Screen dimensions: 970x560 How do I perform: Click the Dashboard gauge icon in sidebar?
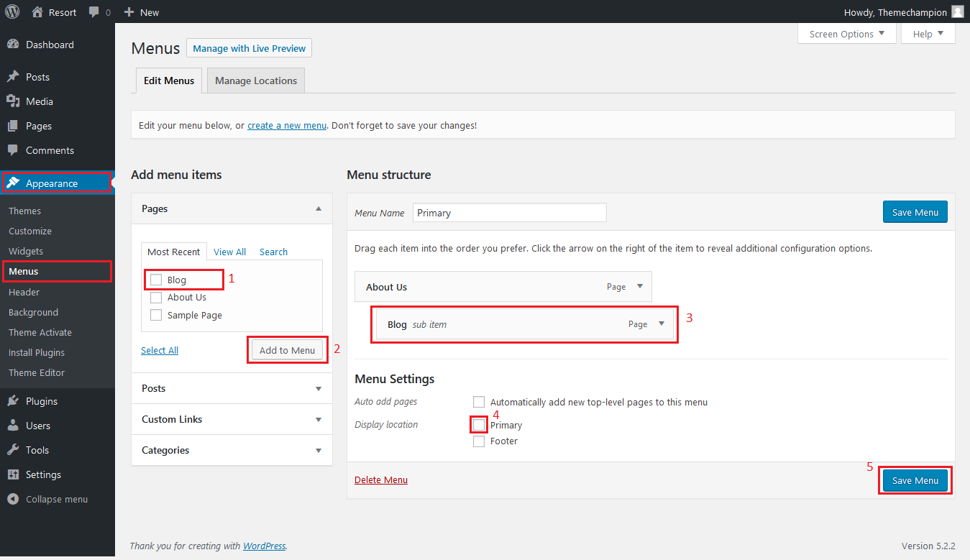[13, 45]
